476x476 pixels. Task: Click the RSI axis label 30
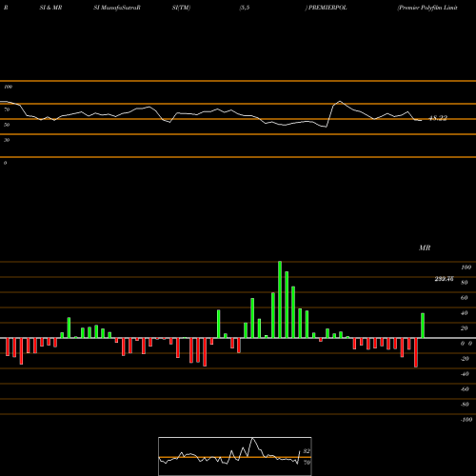[x=7, y=140]
